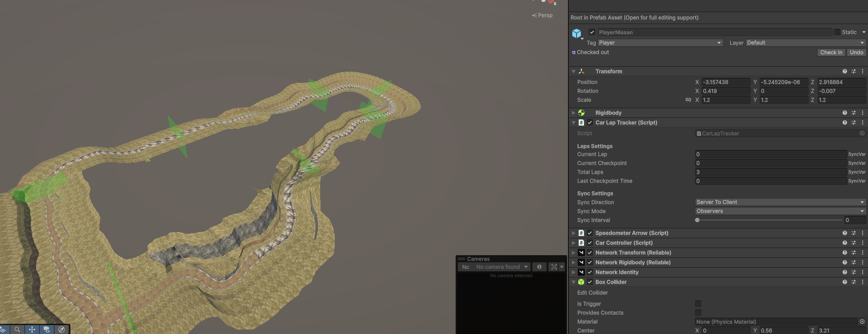868x334 pixels.
Task: Click the Cameras overlay info button
Action: (539, 267)
